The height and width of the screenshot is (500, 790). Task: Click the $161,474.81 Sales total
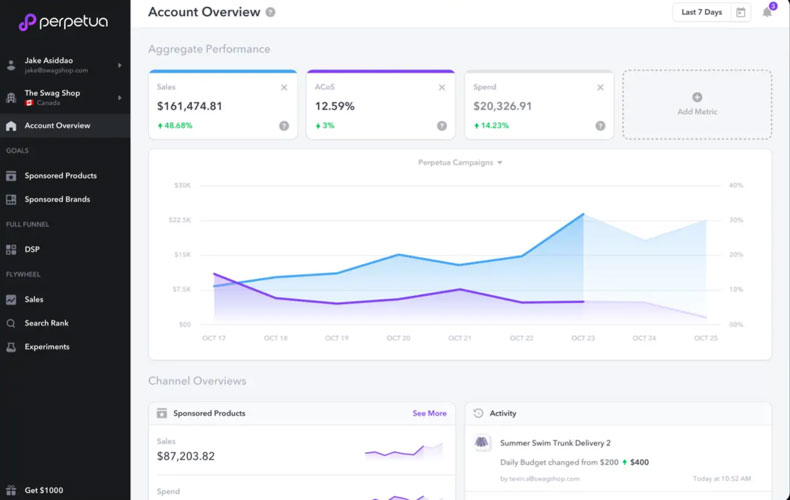pos(189,106)
